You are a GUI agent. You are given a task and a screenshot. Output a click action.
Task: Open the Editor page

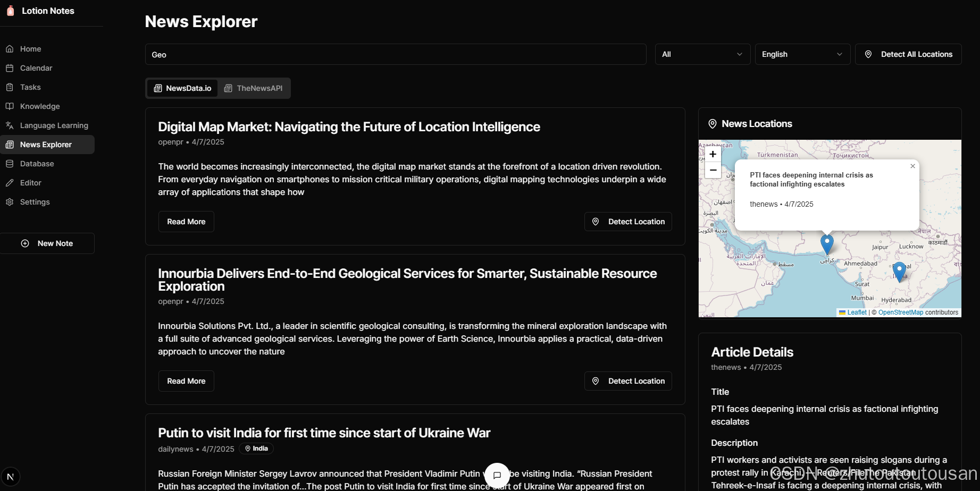tap(47, 183)
